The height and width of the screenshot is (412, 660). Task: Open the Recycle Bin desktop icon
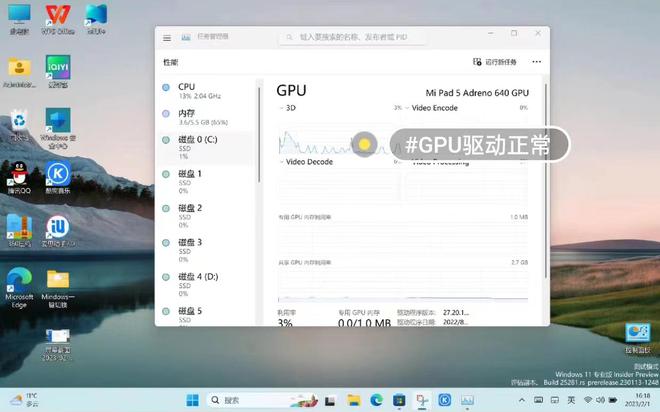[x=19, y=125]
